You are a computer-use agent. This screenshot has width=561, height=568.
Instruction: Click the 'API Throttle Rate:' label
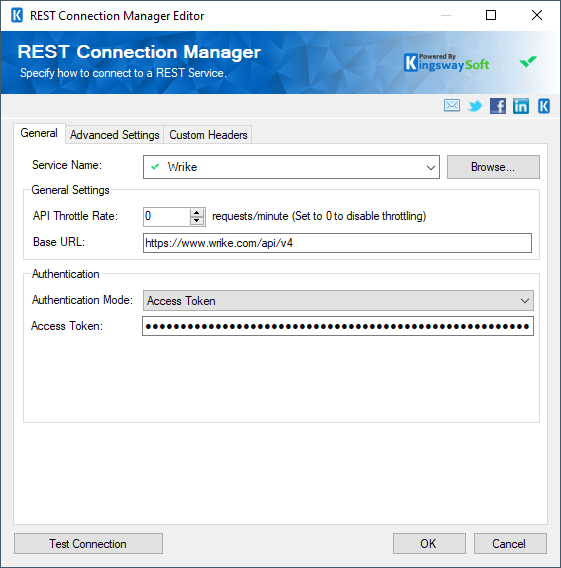point(75,216)
